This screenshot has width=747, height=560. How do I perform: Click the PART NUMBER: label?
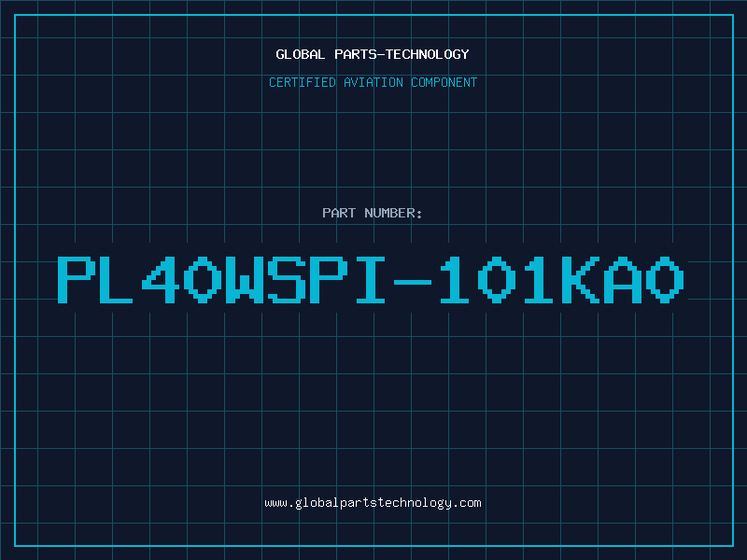click(373, 213)
